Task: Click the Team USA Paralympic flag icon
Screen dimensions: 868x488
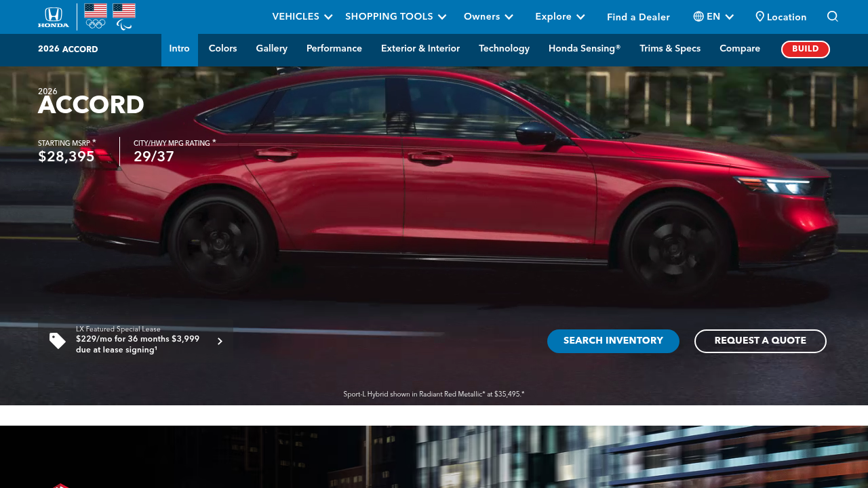Action: 124,17
